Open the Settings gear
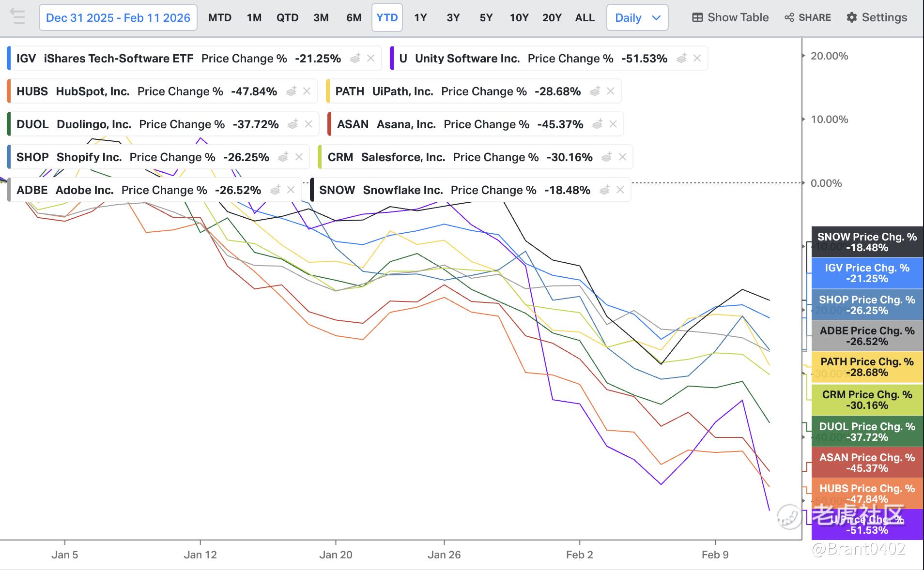Screen dimensions: 924x570 tap(852, 17)
